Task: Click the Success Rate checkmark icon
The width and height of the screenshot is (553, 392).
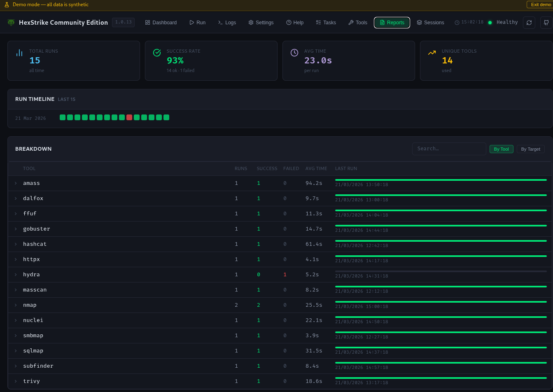Action: pyautogui.click(x=157, y=53)
